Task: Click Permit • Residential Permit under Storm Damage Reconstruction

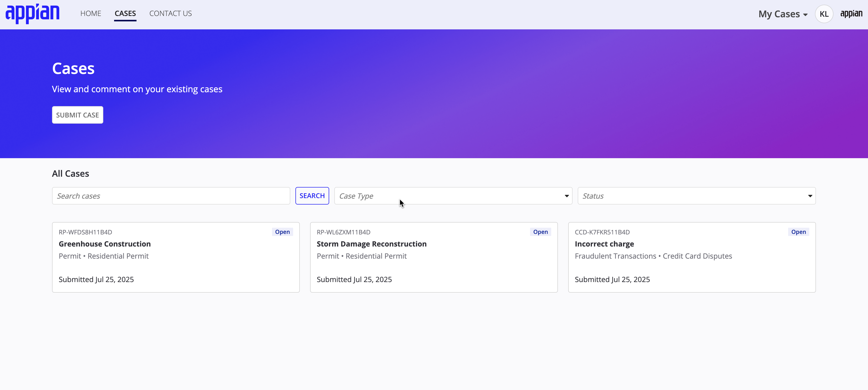Action: [362, 256]
